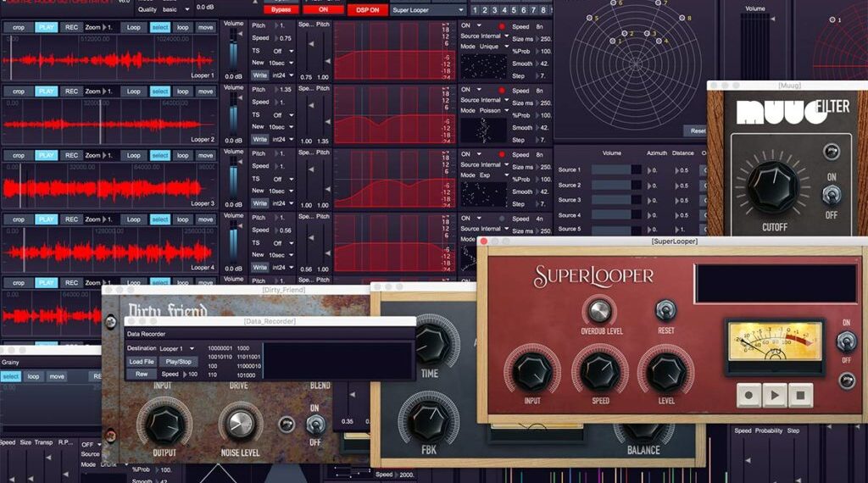This screenshot has height=483, width=868.
Task: Click the Dirty Friend OUTPUT knob
Action: click(165, 422)
